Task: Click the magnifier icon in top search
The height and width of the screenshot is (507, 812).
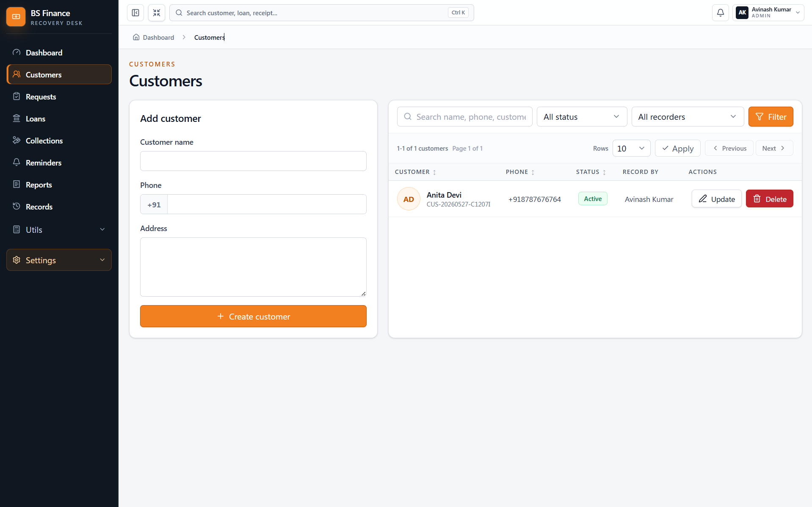Action: (179, 13)
